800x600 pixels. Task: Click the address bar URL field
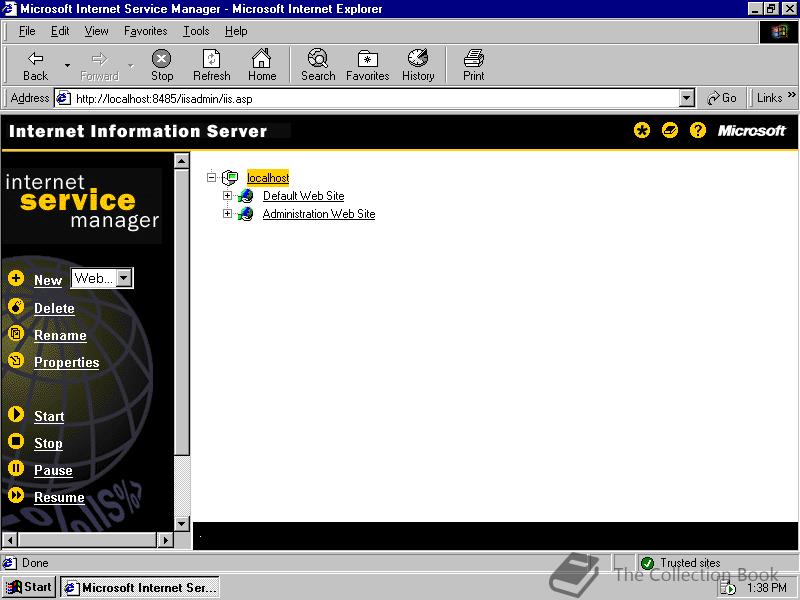[x=377, y=98]
